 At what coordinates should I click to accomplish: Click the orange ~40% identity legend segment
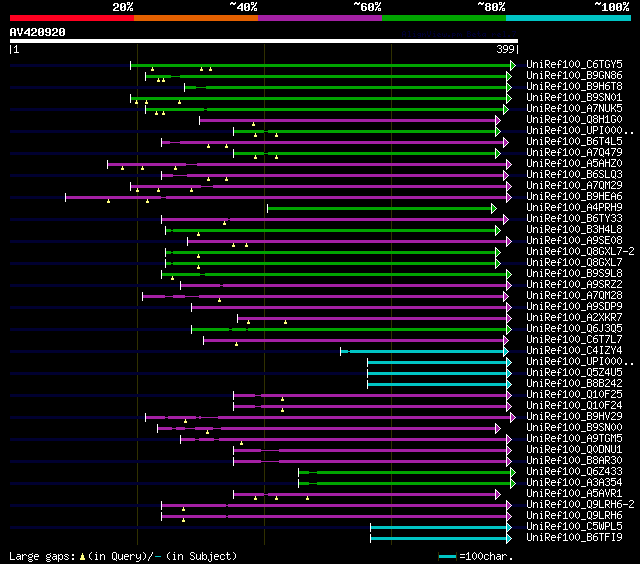click(196, 18)
